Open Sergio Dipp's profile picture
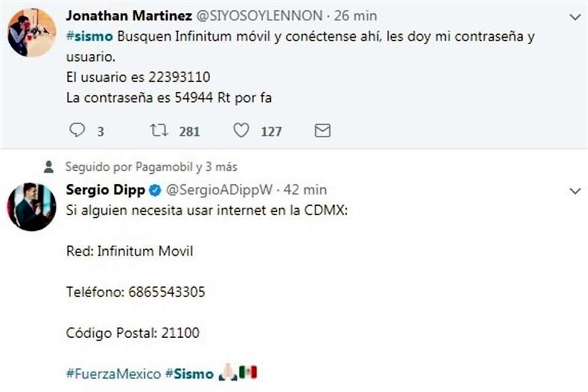Viewport: 588px width, 392px height. (x=32, y=207)
